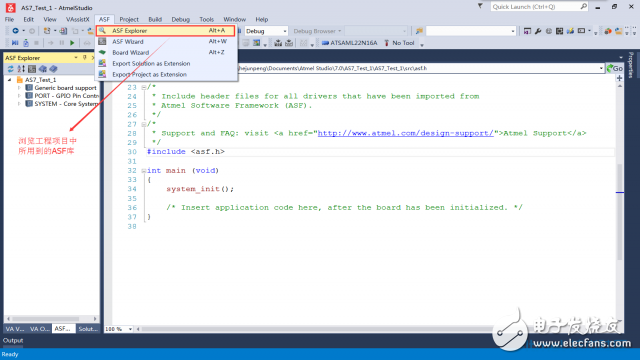Open the Output panel tab

[13, 340]
